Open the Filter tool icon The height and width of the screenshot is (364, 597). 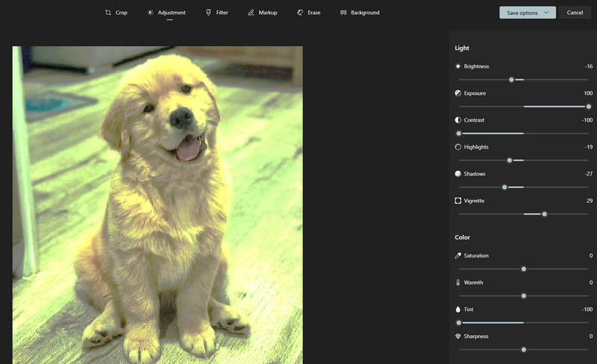coord(208,13)
